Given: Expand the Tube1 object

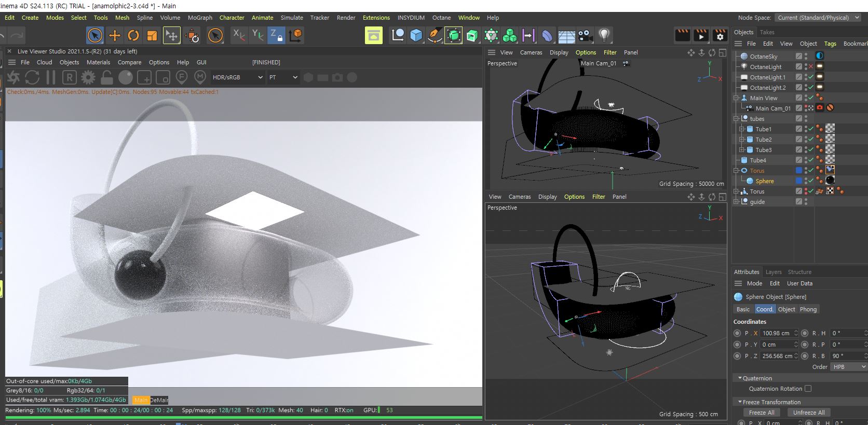Looking at the screenshot, I should click(x=742, y=129).
